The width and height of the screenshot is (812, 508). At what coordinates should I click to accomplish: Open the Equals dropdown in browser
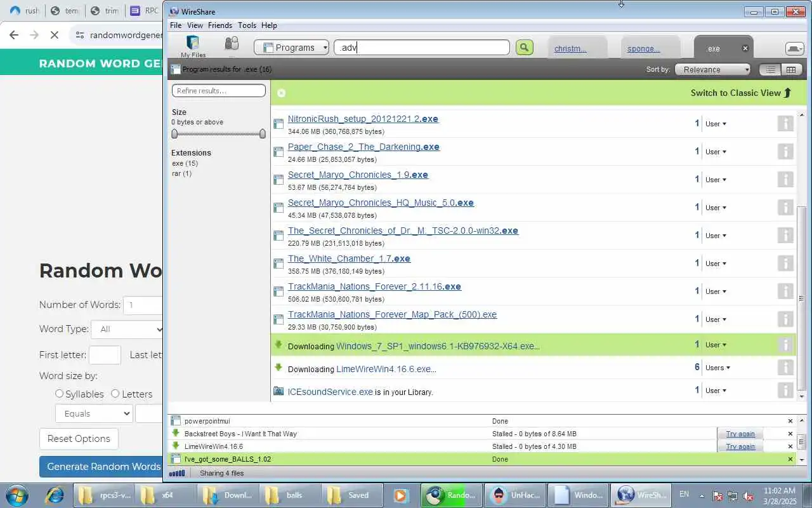[x=94, y=413]
